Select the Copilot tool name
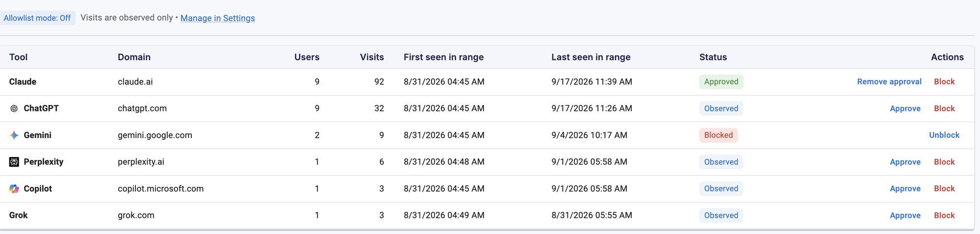 tap(38, 189)
